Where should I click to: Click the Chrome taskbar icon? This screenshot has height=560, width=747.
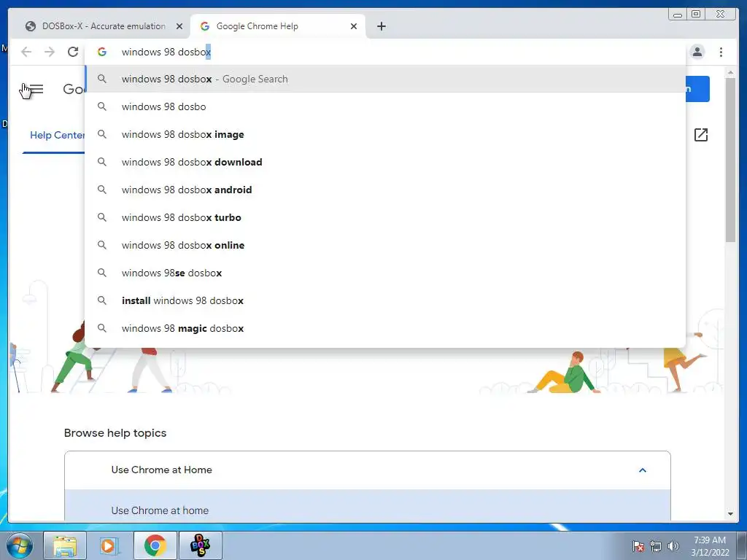tap(155, 545)
